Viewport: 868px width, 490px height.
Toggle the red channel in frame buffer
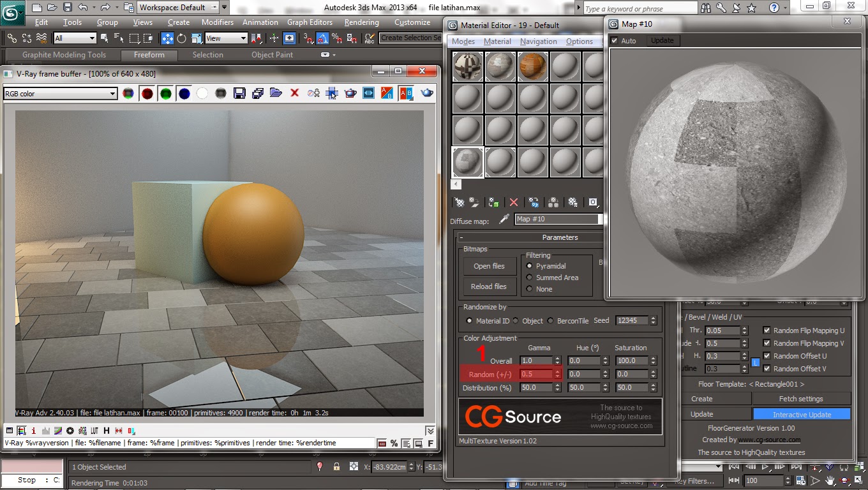point(147,94)
